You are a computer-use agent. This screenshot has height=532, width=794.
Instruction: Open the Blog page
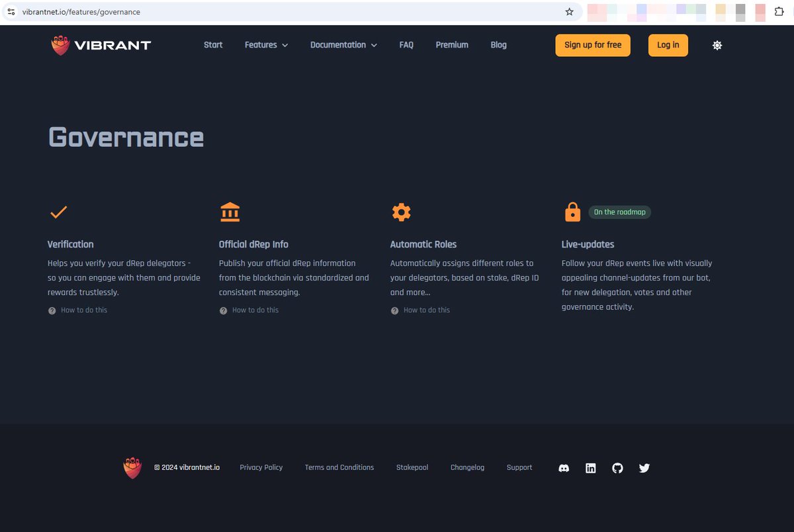[499, 45]
